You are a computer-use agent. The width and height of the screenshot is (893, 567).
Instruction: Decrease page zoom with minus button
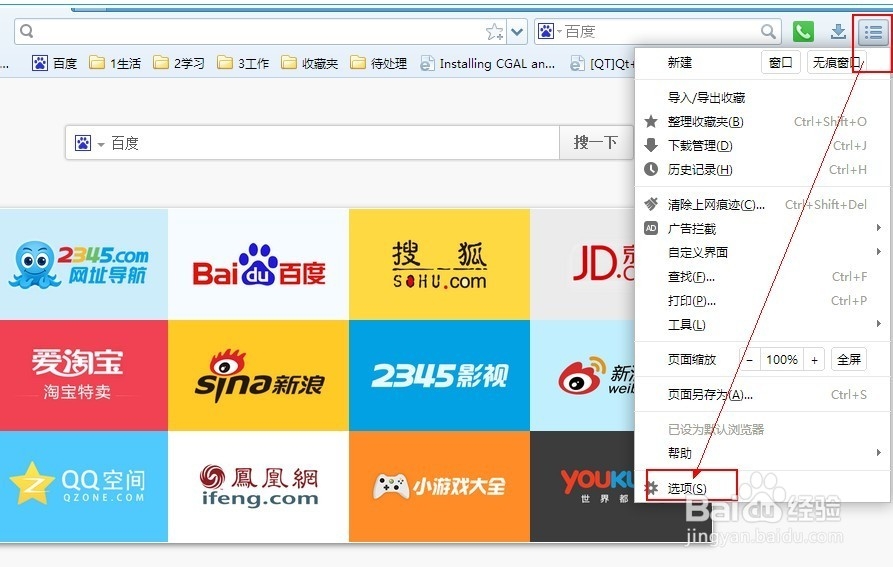pos(750,360)
